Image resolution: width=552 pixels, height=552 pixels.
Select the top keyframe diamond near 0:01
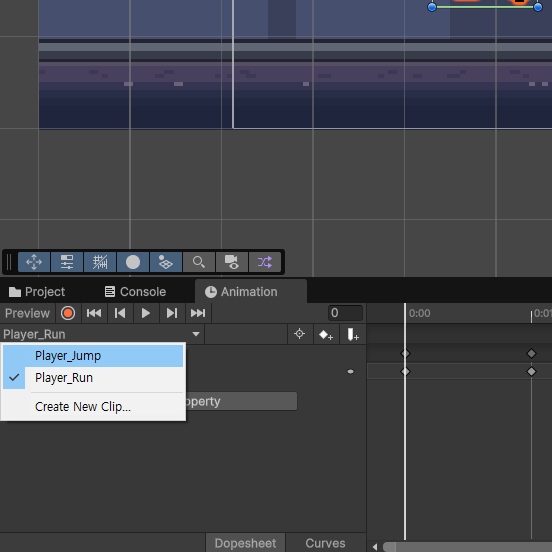[x=531, y=353]
